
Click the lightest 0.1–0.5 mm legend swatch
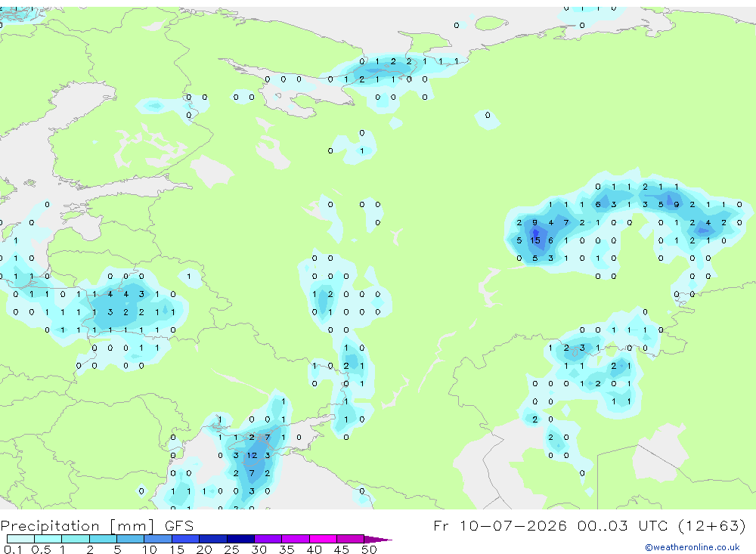(20, 539)
